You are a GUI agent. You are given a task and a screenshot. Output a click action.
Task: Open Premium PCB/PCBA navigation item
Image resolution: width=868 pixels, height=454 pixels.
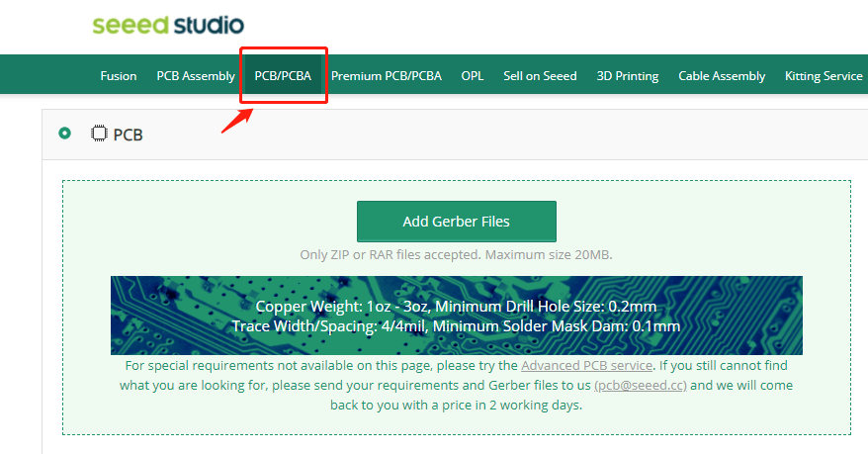(386, 76)
